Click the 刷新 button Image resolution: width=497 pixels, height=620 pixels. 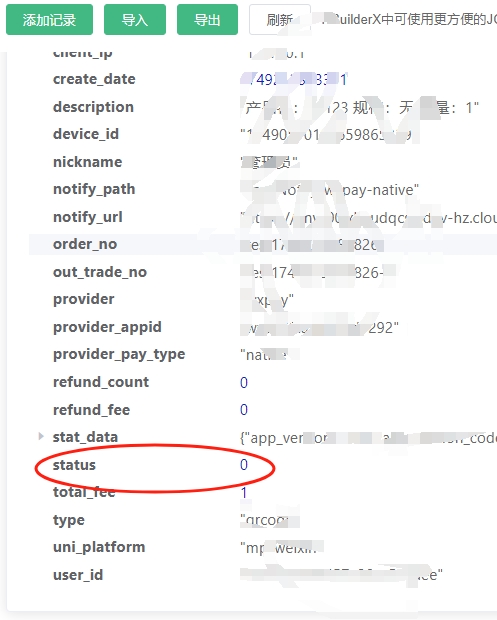280,20
